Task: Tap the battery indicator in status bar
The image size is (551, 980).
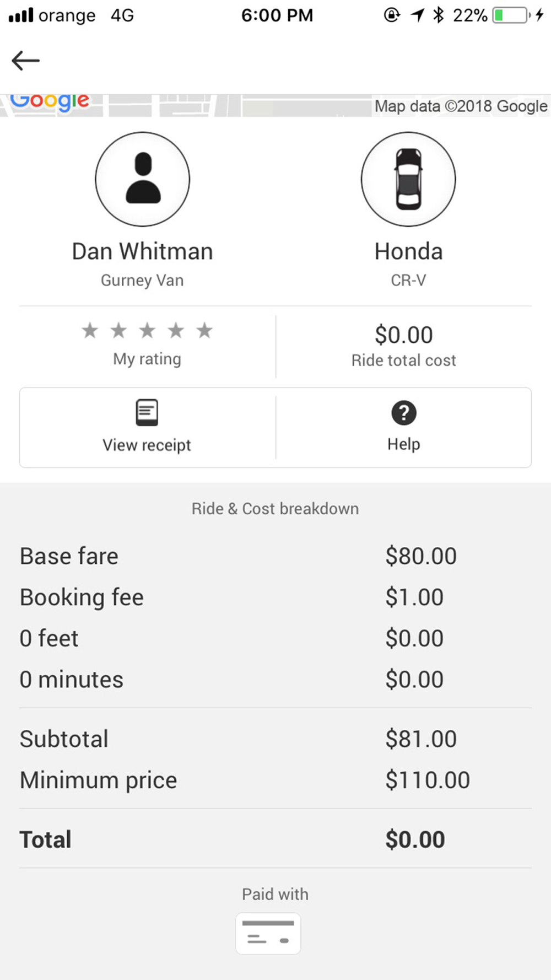Action: click(x=511, y=15)
